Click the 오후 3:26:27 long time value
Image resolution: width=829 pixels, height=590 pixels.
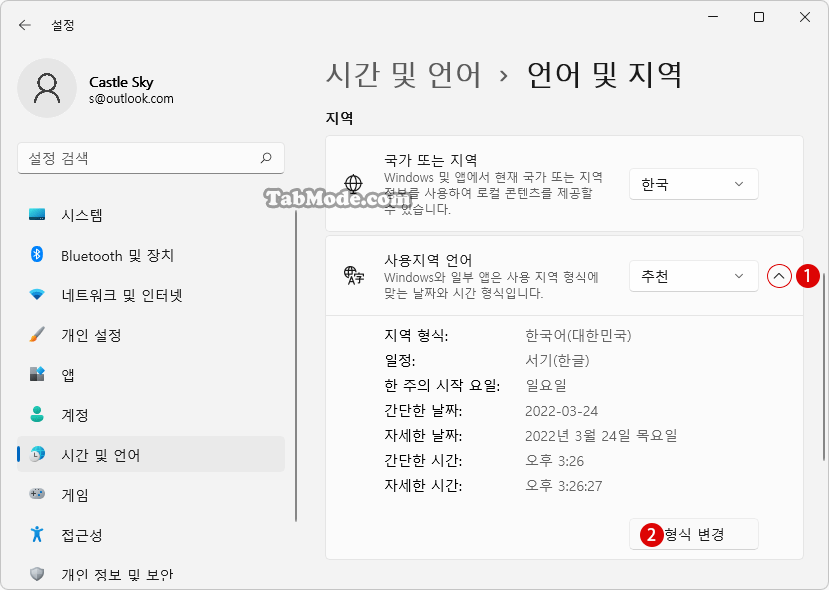[x=564, y=486]
